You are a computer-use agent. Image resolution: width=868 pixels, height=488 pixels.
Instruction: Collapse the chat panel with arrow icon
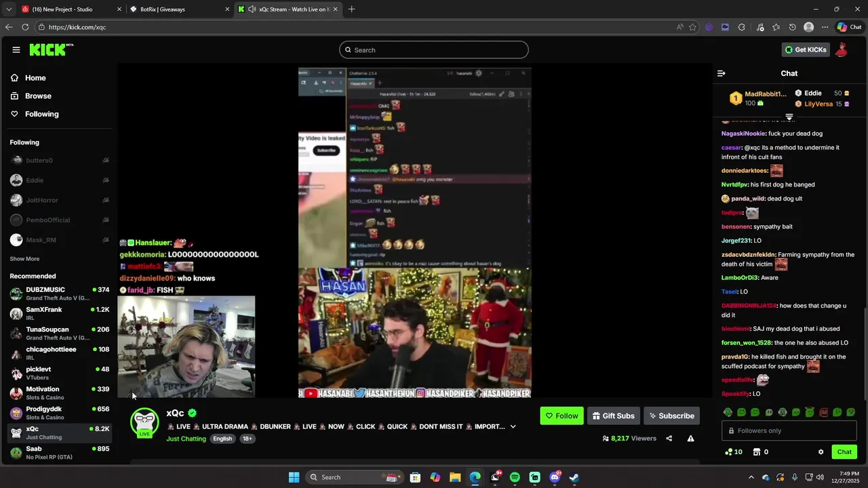tap(722, 73)
